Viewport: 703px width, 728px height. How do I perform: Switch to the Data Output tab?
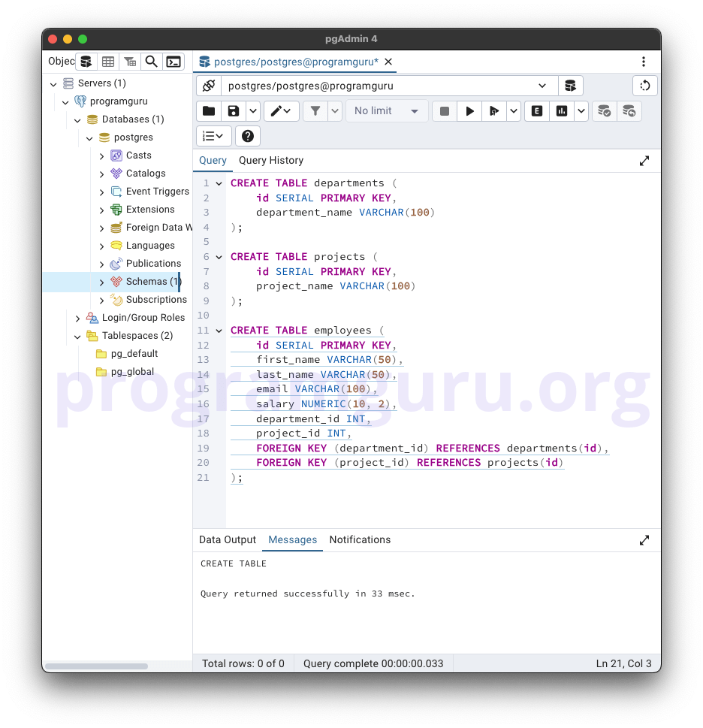(228, 540)
